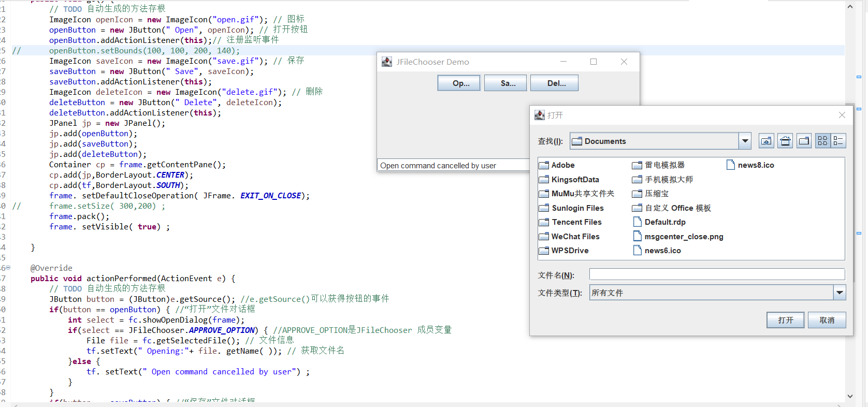Click the folder icon beside 压缩宝
The width and height of the screenshot is (868, 407).
(637, 194)
